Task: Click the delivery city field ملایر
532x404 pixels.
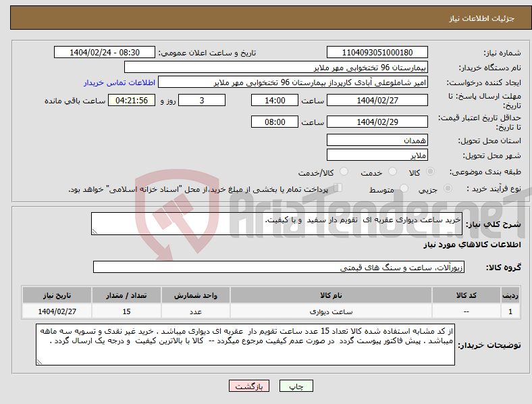Action: click(x=377, y=155)
